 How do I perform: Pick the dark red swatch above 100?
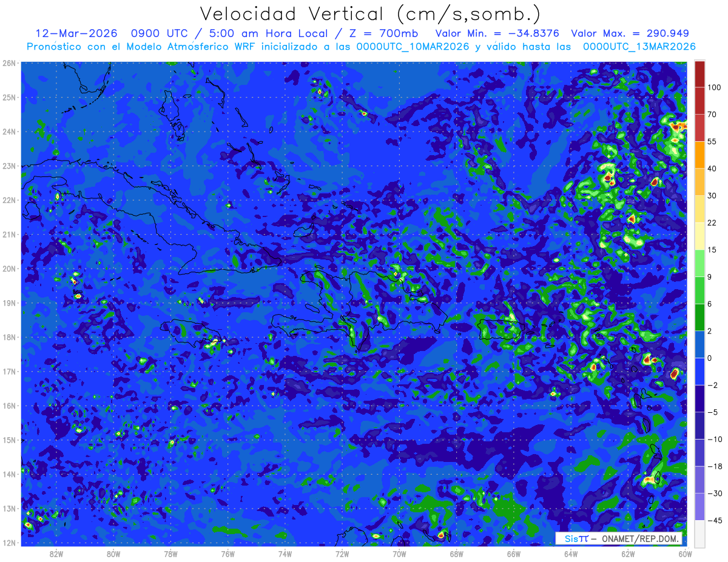(699, 74)
